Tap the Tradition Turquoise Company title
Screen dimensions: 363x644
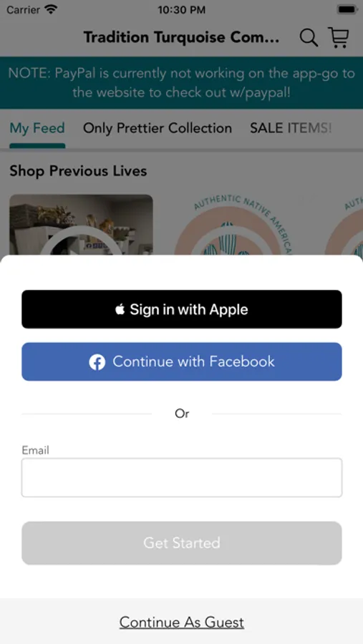pos(181,37)
